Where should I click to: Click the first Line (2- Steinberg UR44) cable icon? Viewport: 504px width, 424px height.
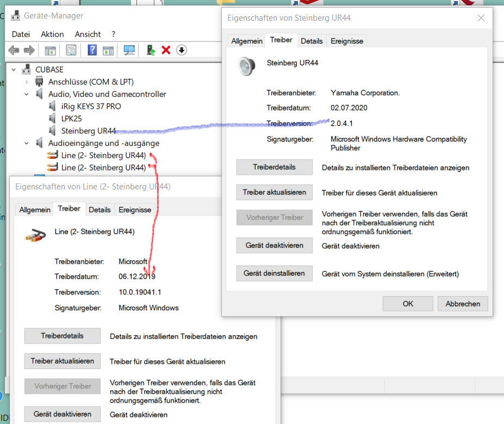point(52,155)
